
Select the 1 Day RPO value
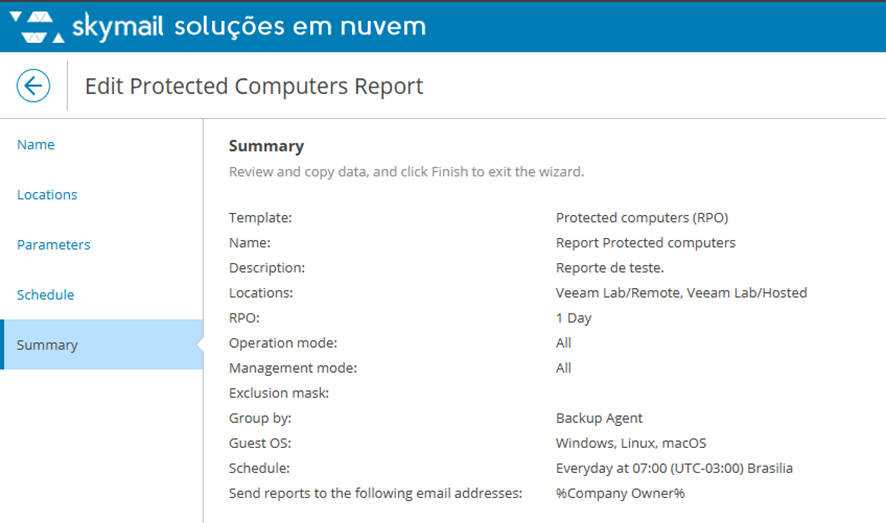(x=574, y=318)
